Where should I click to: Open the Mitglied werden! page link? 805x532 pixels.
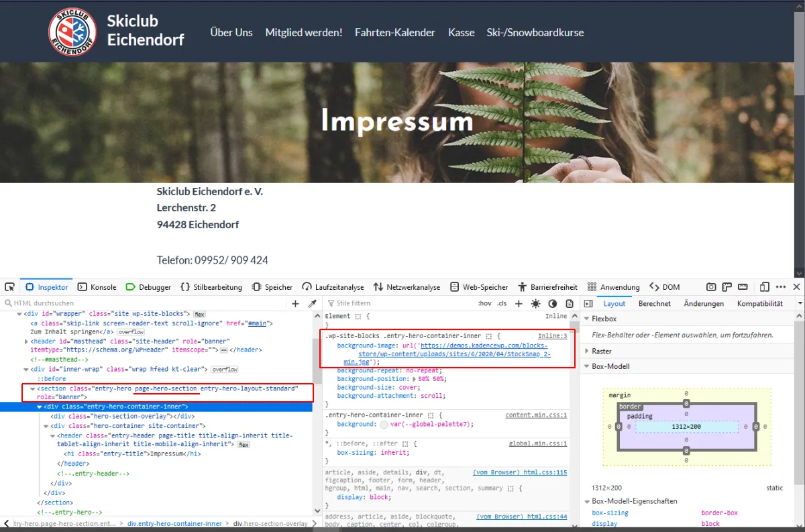pyautogui.click(x=304, y=32)
